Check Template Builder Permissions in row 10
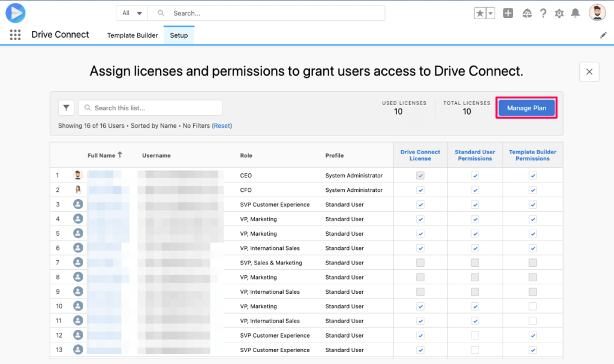The image size is (614, 364). pyautogui.click(x=532, y=306)
